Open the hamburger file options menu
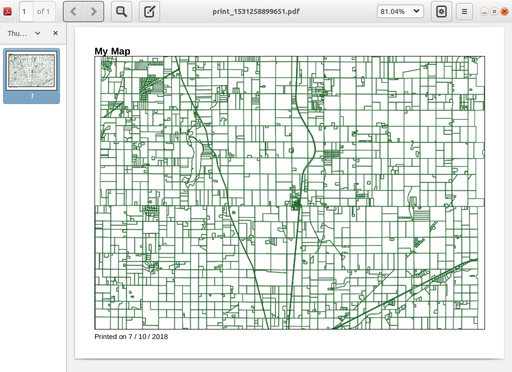Viewport: 512px width, 372px height. tap(464, 11)
